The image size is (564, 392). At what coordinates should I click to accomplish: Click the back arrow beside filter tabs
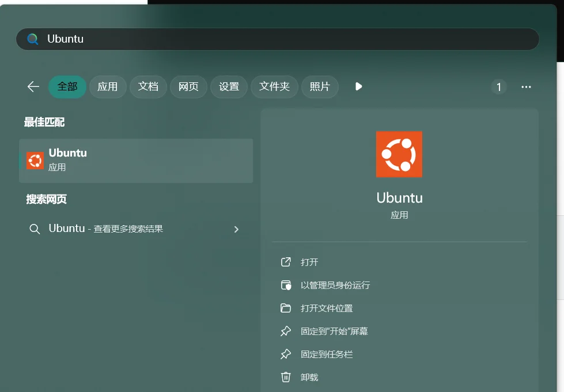(33, 86)
